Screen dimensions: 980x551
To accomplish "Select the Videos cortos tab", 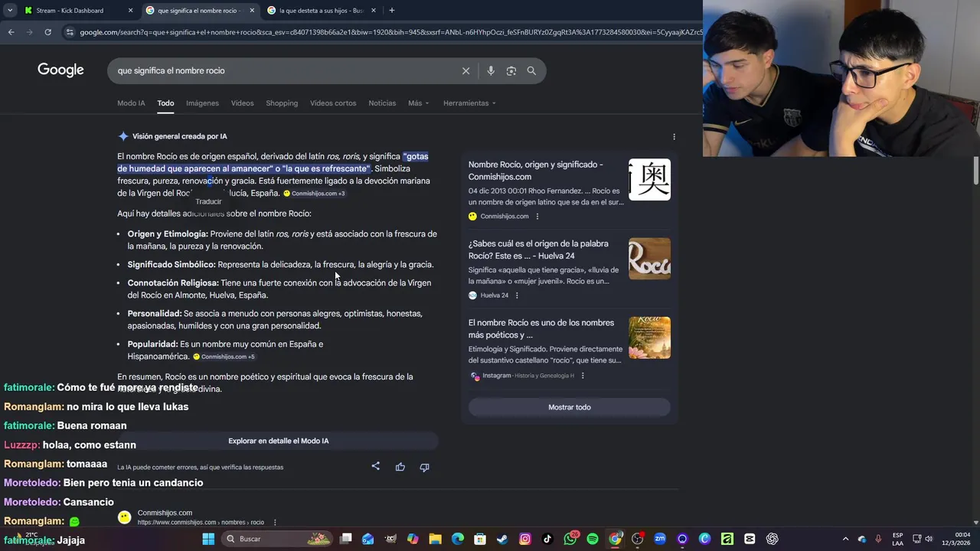I will click(333, 103).
